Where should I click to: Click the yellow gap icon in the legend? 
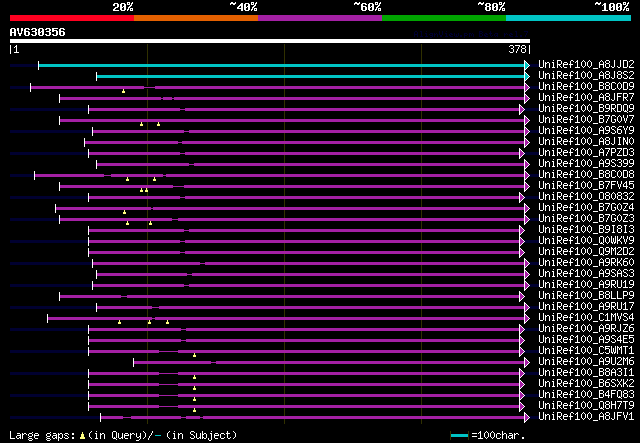pyautogui.click(x=82, y=436)
